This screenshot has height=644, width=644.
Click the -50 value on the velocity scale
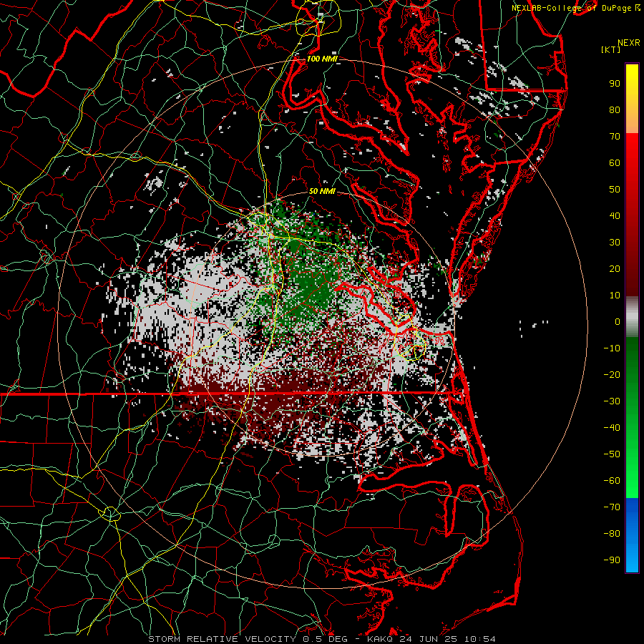[612, 454]
